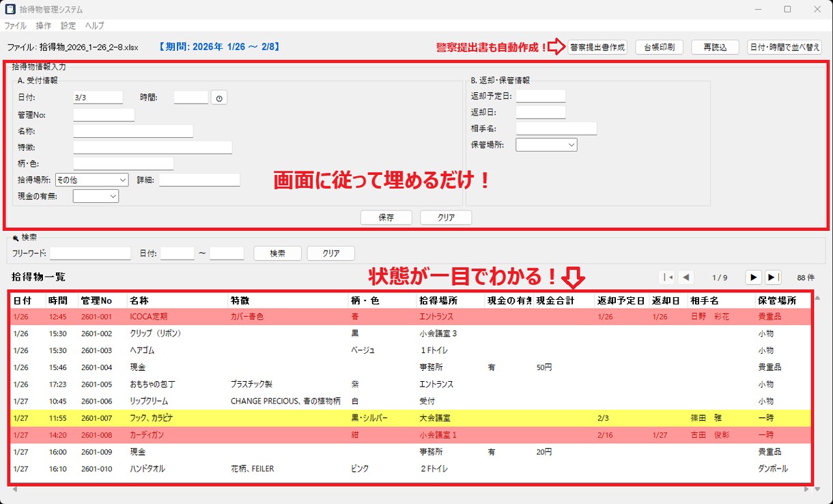The height and width of the screenshot is (504, 833).
Task: Click the clock icon next to 時間 field
Action: [x=218, y=98]
